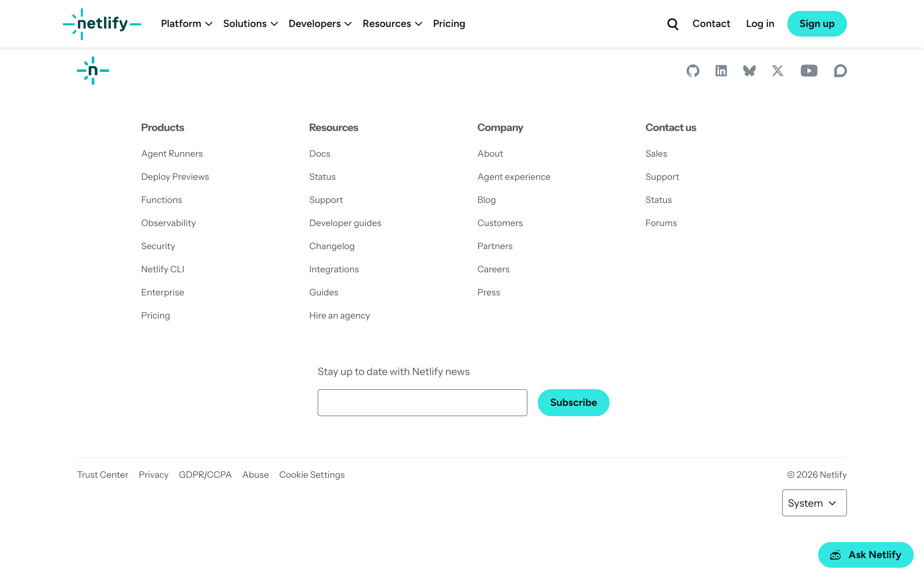Click Log in
924x578 pixels.
click(x=760, y=24)
